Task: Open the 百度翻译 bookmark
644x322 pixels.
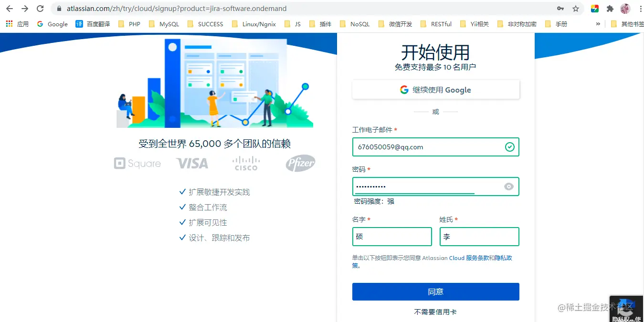Action: [x=93, y=24]
